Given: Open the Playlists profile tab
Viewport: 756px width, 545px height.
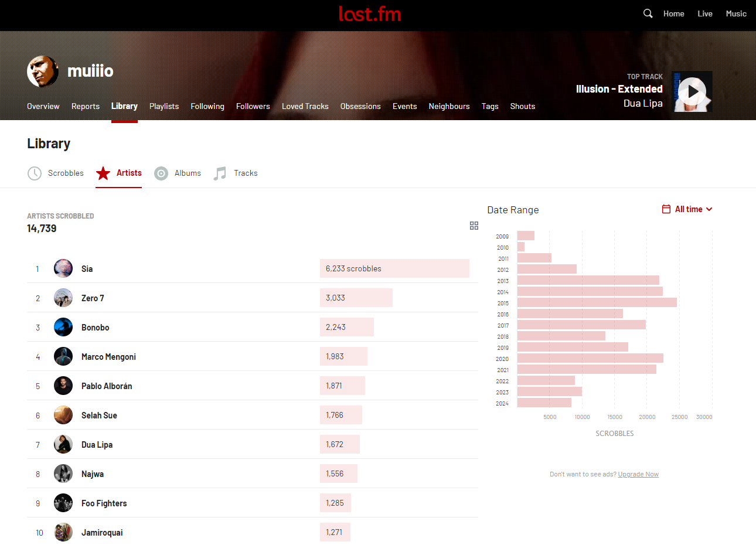Looking at the screenshot, I should coord(164,106).
